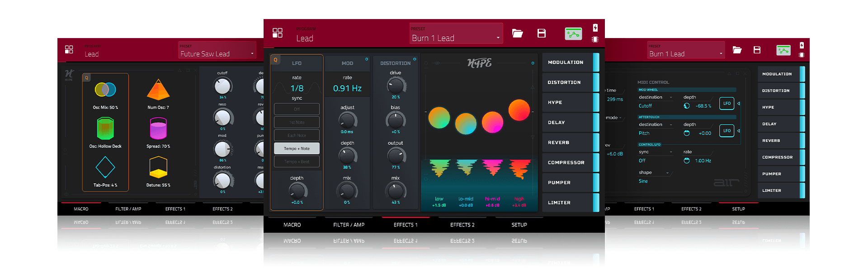
Task: Click the COMPRESSOR button in center window
Action: pos(566,163)
